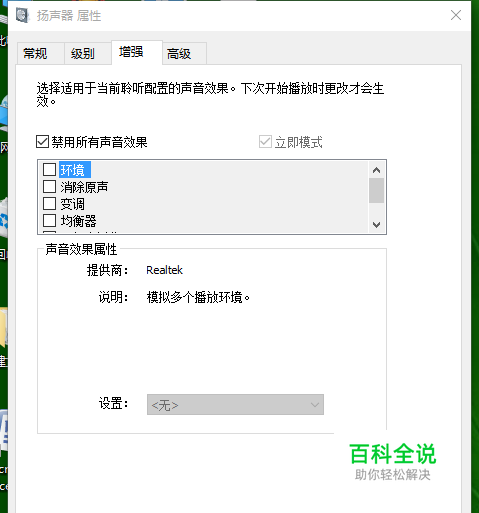Viewport: 479px width, 513px height.
Task: Select the 环境 list entry text
Action: click(x=74, y=170)
